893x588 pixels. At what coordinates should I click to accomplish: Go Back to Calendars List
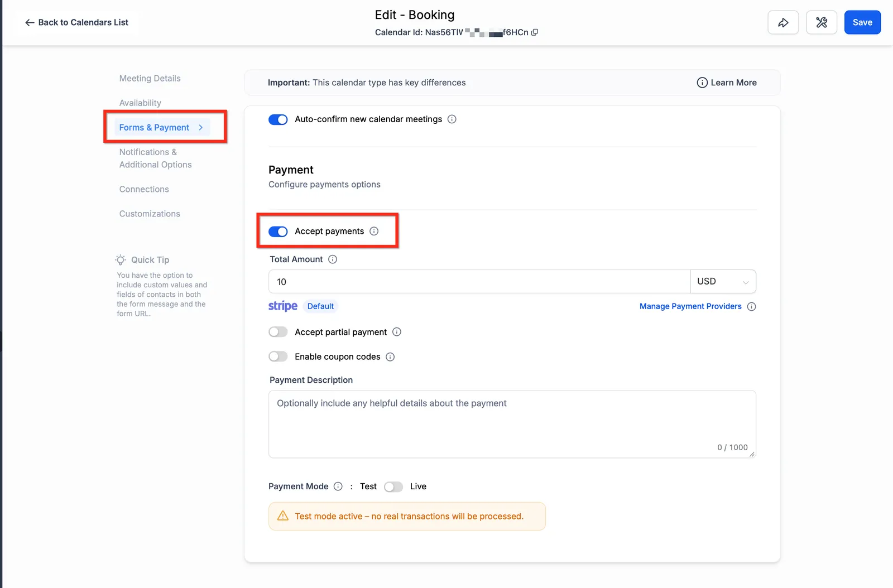click(x=77, y=23)
